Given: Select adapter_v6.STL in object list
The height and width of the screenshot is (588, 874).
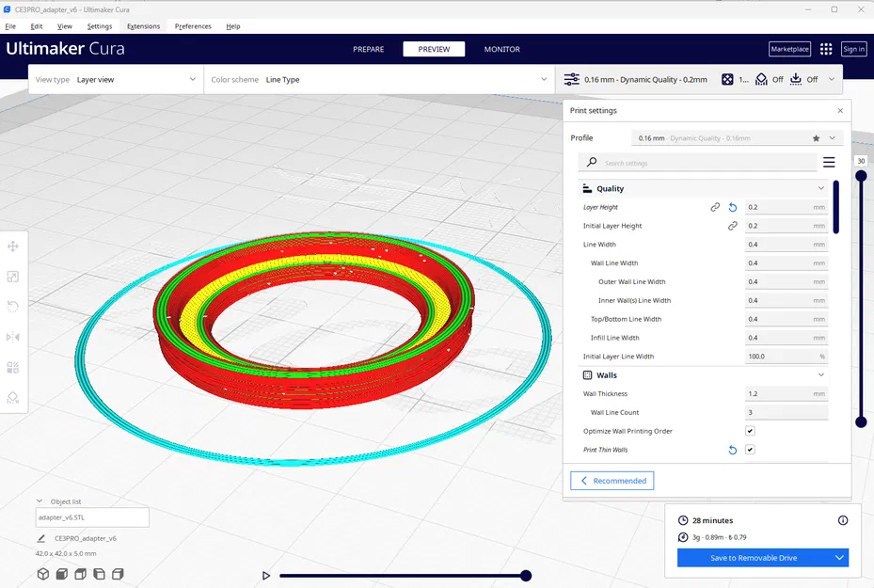Looking at the screenshot, I should click(92, 517).
